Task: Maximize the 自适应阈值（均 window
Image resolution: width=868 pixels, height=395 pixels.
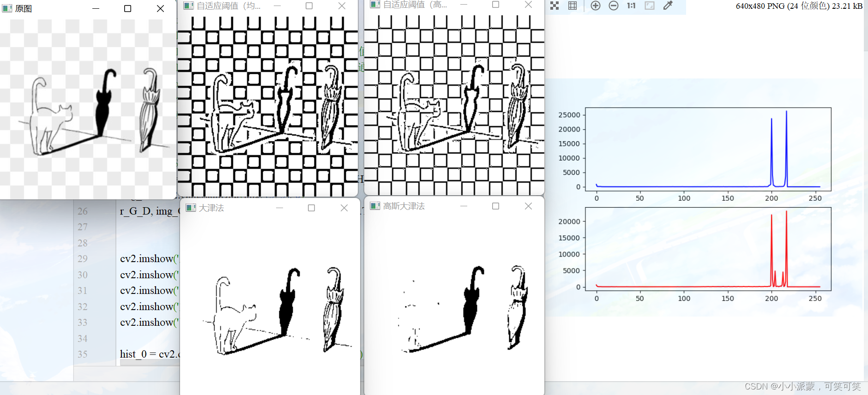Action: pyautogui.click(x=309, y=6)
